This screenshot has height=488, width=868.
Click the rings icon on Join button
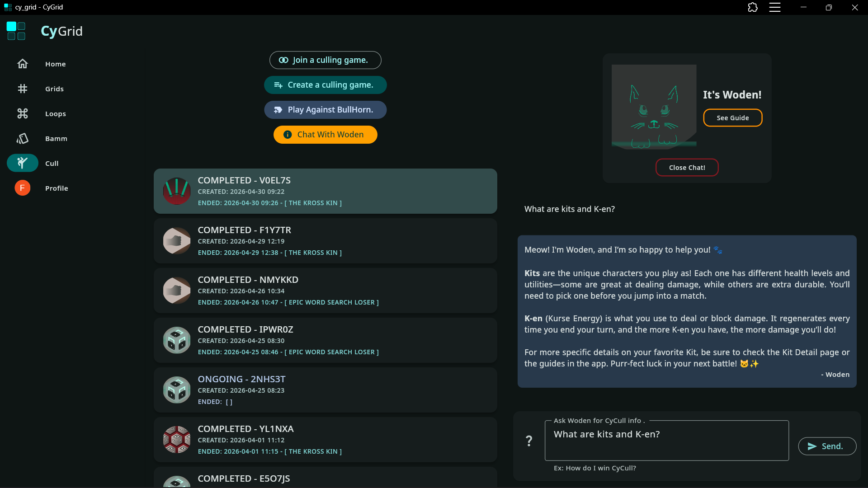(x=283, y=60)
